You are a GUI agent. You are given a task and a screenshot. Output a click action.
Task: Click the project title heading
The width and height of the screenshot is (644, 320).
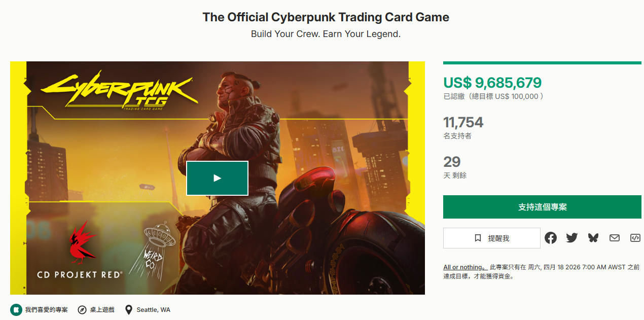coord(326,17)
